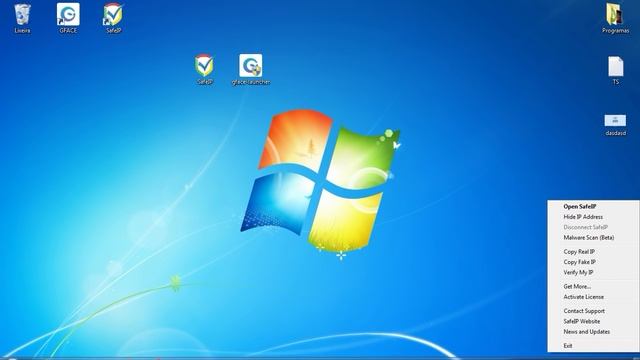Screen dimensions: 640x360
Task: Select the Programas folder icon
Action: point(616,18)
